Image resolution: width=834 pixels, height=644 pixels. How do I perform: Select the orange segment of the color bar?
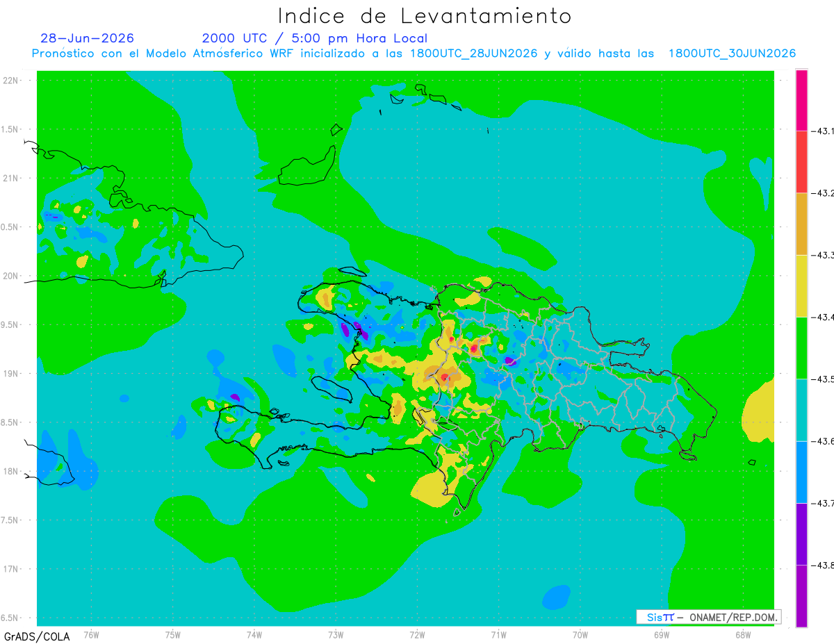point(801,224)
